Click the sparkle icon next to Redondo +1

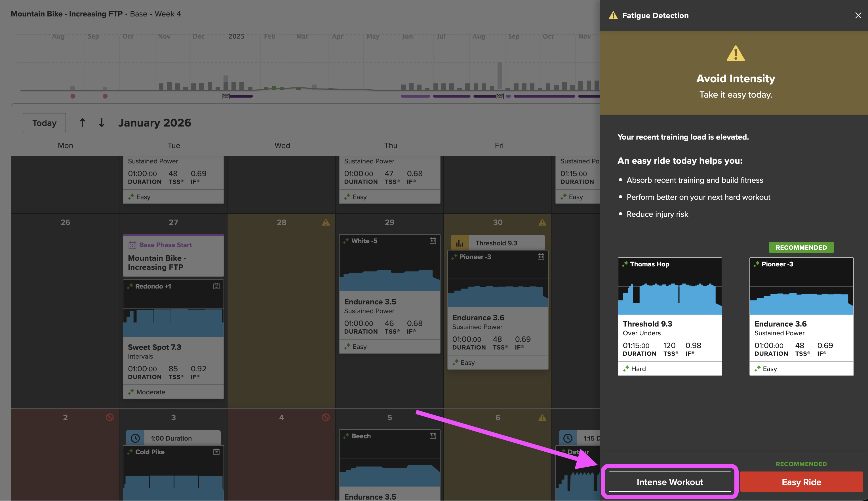pyautogui.click(x=130, y=286)
